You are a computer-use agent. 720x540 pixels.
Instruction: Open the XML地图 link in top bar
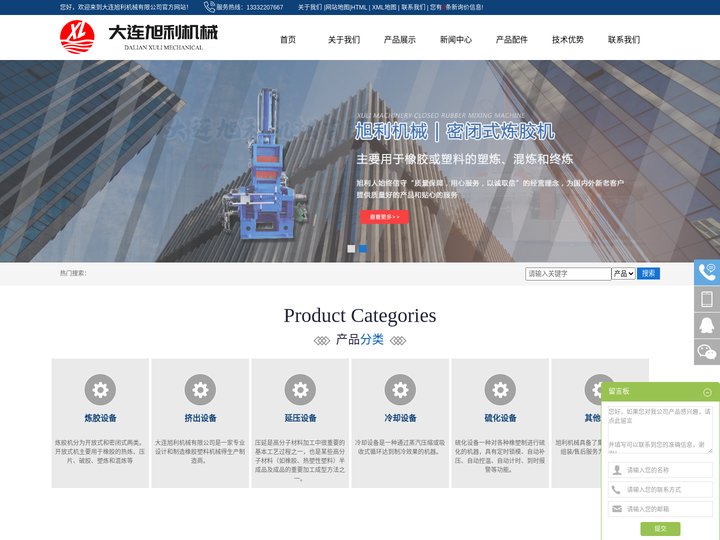[384, 7]
